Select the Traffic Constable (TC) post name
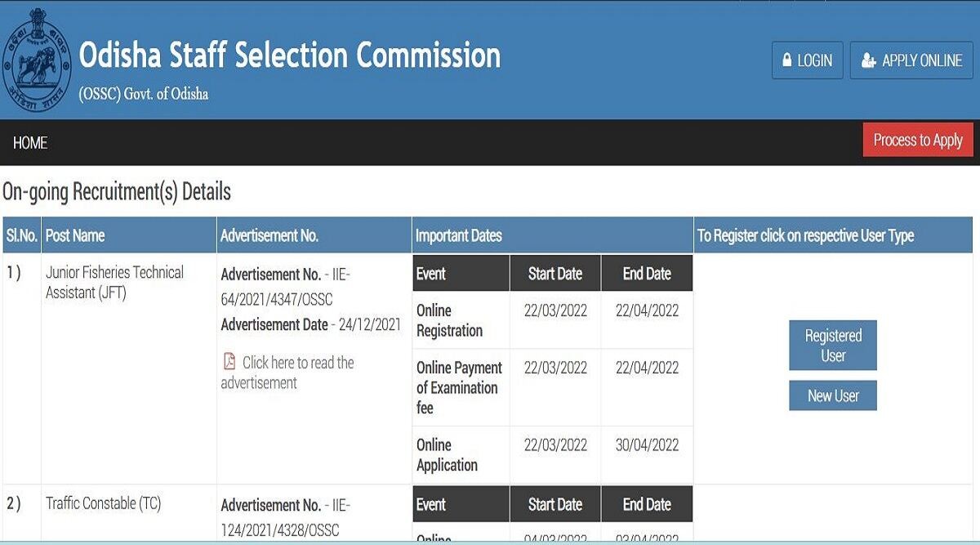980x545 pixels. pos(104,503)
